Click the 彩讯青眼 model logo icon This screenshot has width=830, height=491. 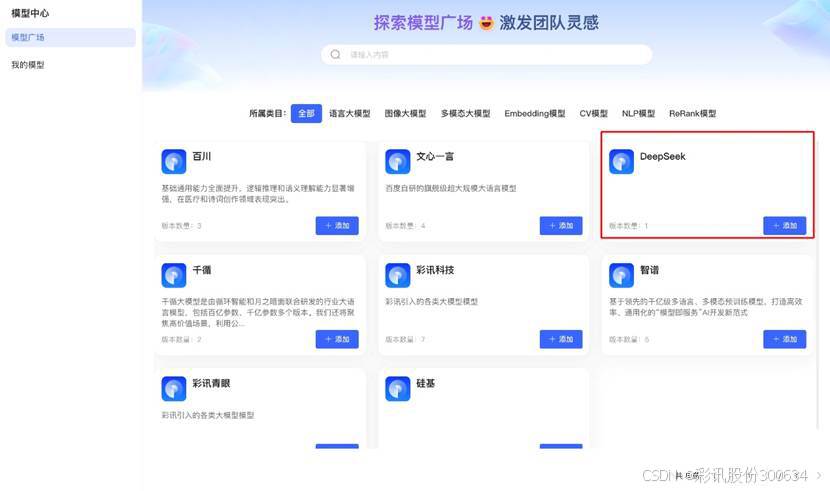pos(174,388)
